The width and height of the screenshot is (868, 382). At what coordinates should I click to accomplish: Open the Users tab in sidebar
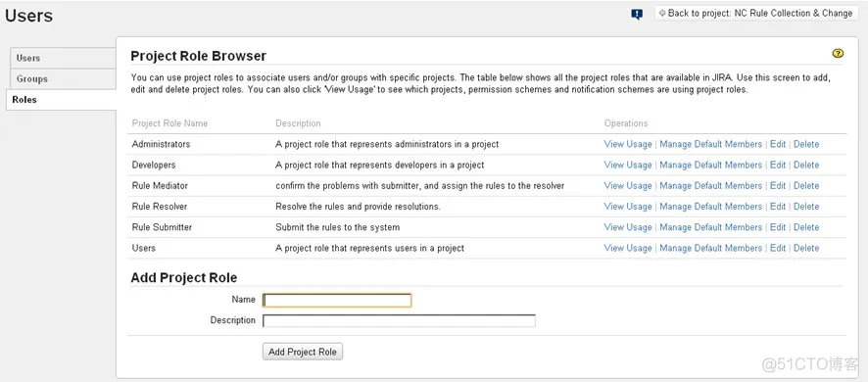(x=63, y=58)
